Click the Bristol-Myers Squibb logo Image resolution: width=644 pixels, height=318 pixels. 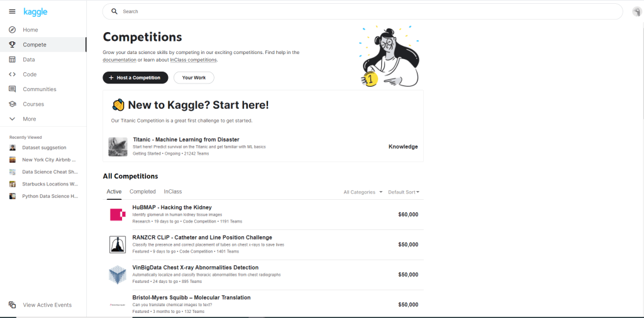pyautogui.click(x=118, y=305)
